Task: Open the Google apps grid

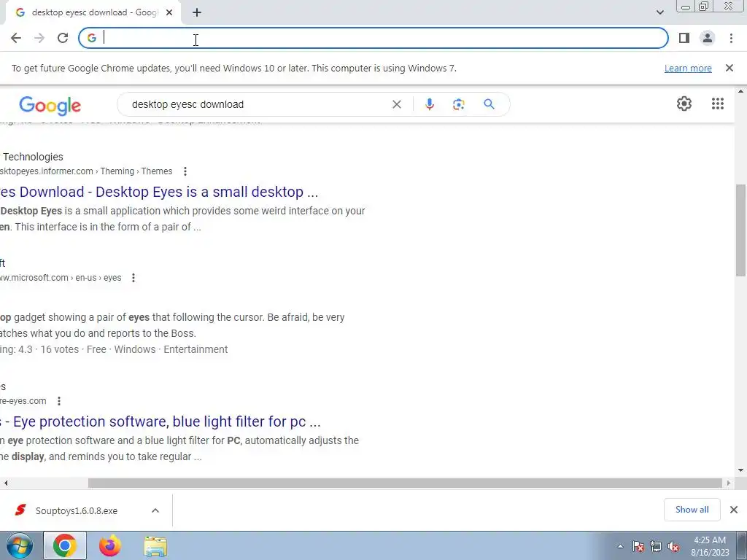Action: [718, 104]
